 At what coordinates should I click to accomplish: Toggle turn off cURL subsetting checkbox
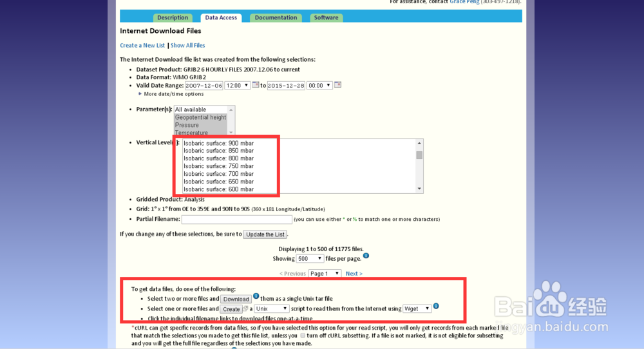[x=303, y=335]
